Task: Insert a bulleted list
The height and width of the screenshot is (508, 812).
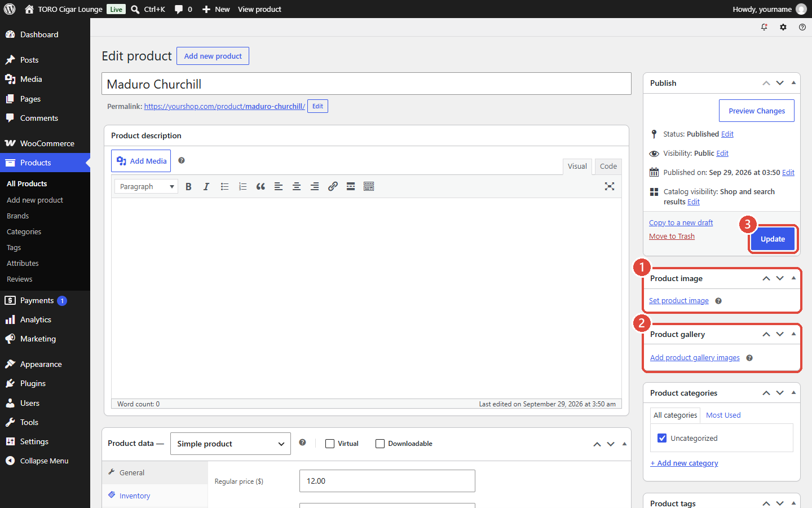Action: (224, 186)
